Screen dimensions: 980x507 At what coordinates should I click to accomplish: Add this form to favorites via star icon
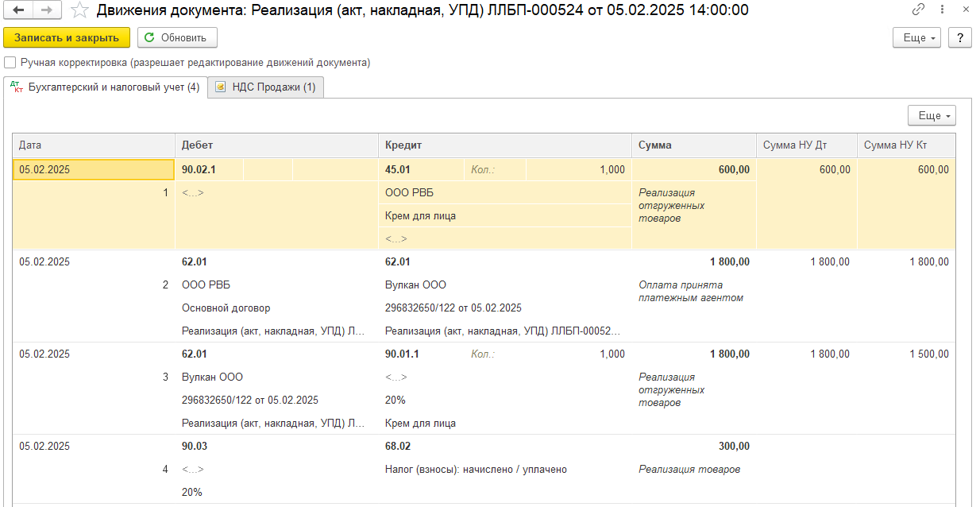tap(79, 10)
